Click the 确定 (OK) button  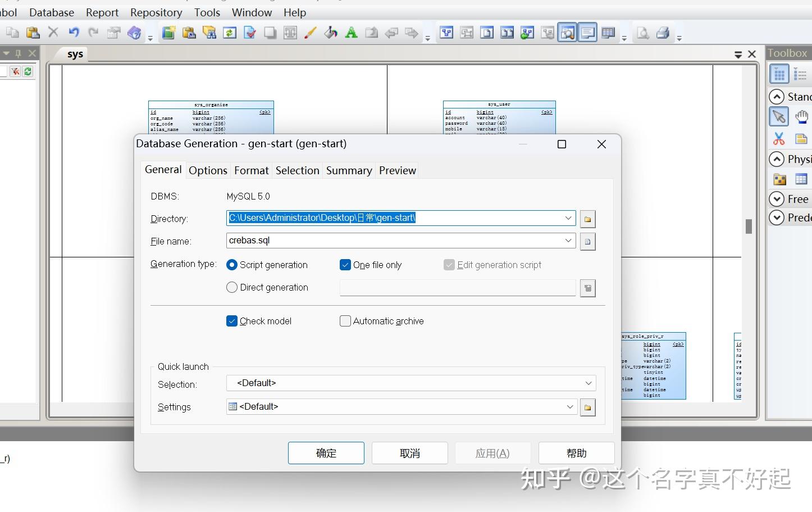(x=326, y=453)
